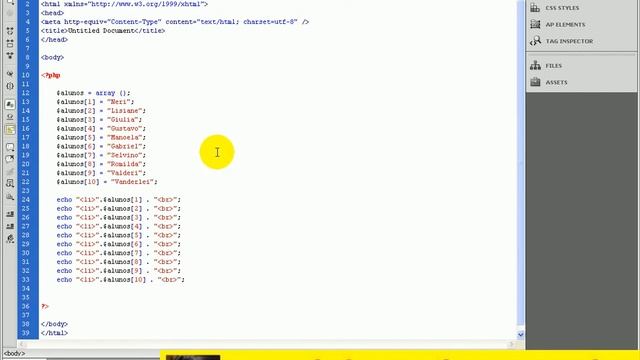This screenshot has width=640, height=360.
Task: Click the horizontal scrollbar right arrow
Action: coord(511,344)
